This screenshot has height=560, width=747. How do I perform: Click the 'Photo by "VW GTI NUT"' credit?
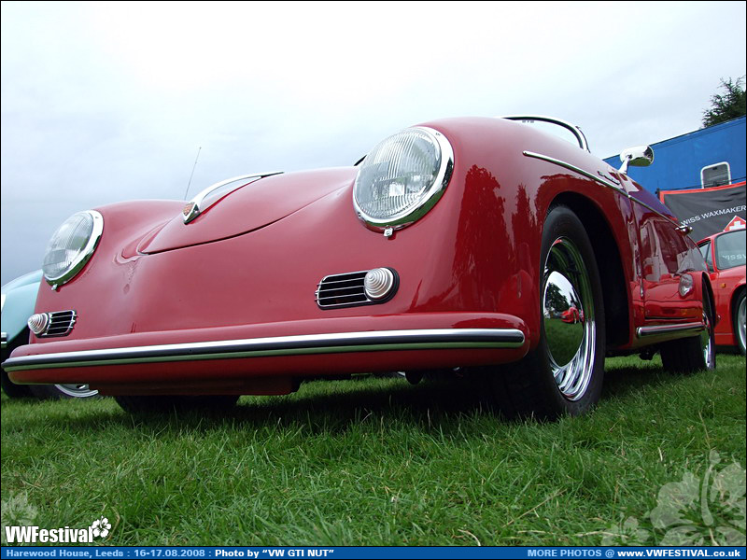click(274, 553)
